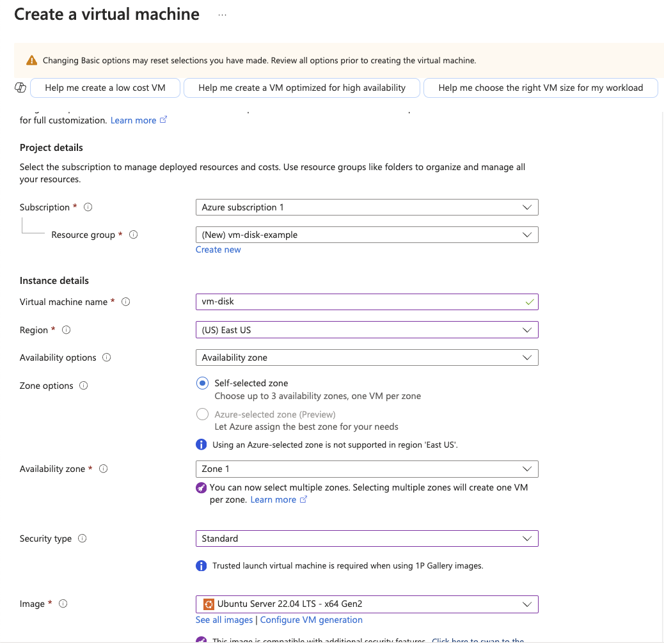Open See all images link
Image resolution: width=664 pixels, height=644 pixels.
(x=224, y=620)
